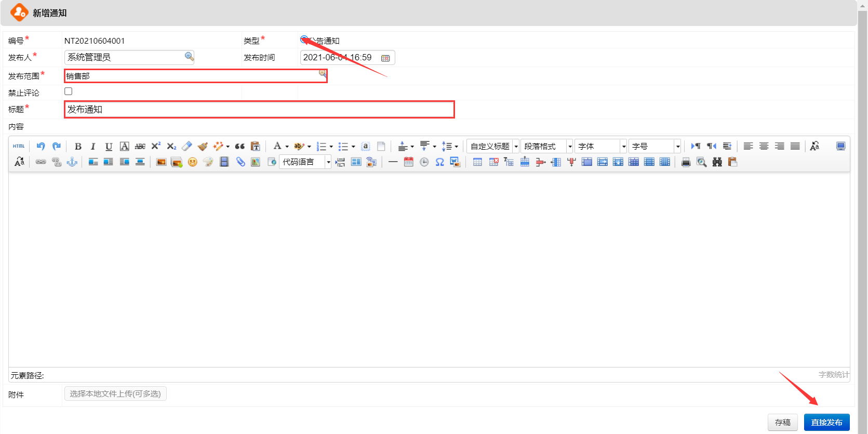868x434 pixels.
Task: Click the select all icon
Action: (365, 146)
